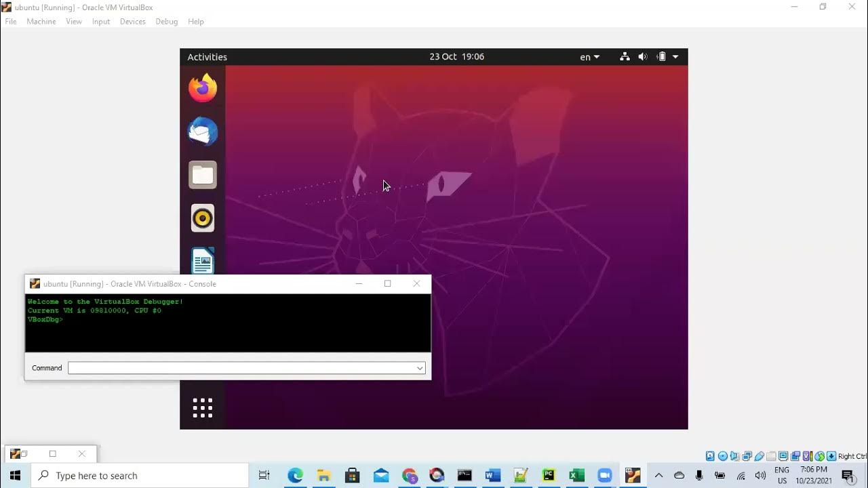Open File Explorer from the taskbar

323,476
